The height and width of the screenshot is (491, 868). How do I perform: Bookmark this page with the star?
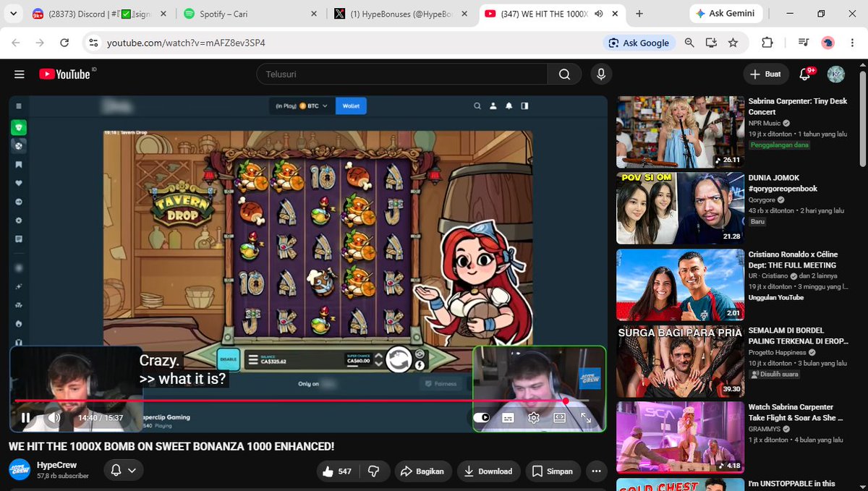click(733, 43)
